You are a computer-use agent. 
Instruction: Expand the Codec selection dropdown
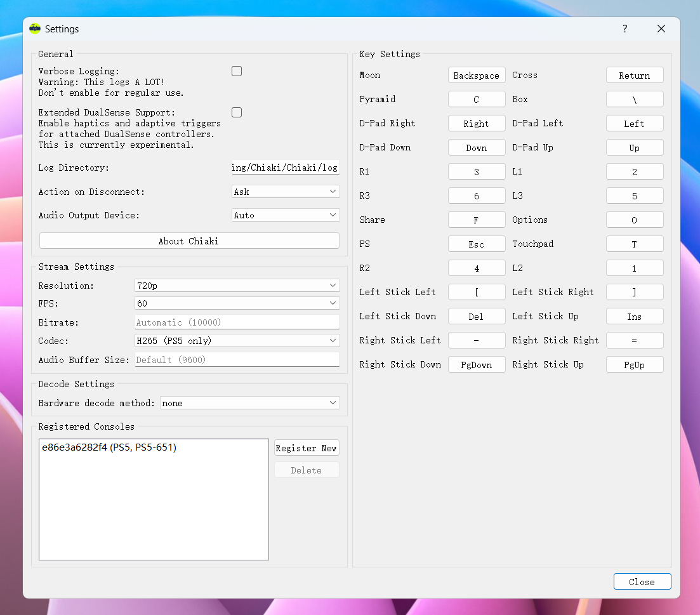point(237,341)
